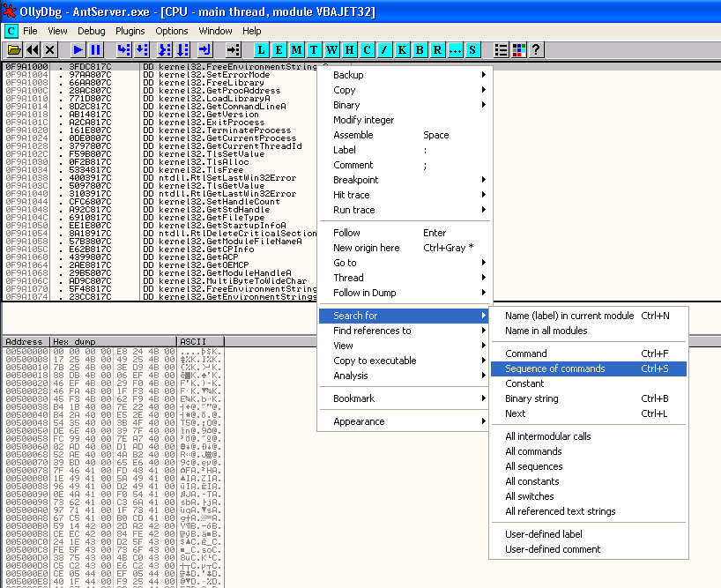
Task: Choose Sequence of commands
Action: [589, 368]
